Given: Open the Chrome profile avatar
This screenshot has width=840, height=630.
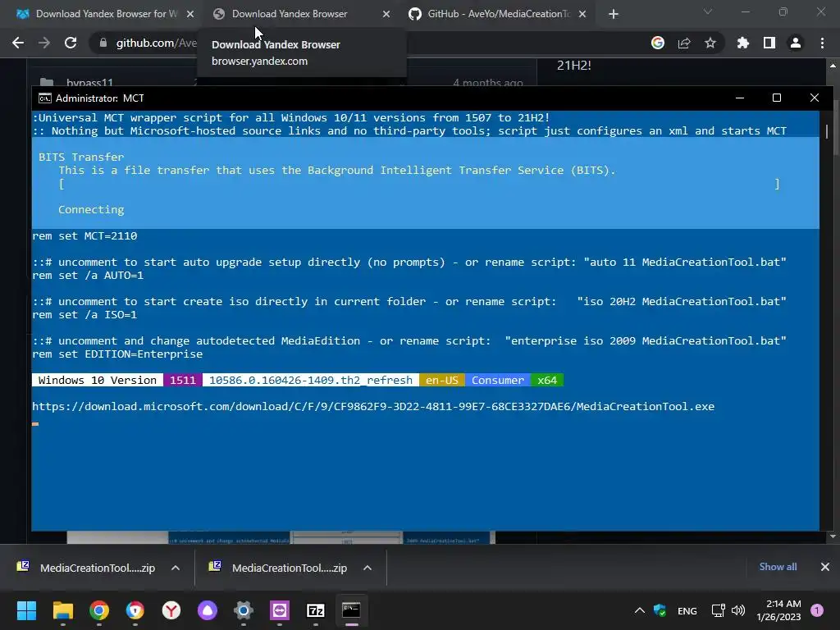Looking at the screenshot, I should 796,43.
